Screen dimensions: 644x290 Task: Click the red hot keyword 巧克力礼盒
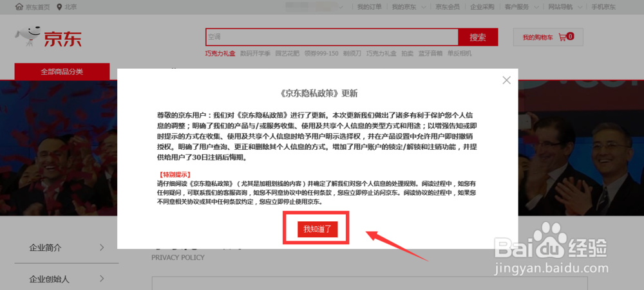point(220,53)
